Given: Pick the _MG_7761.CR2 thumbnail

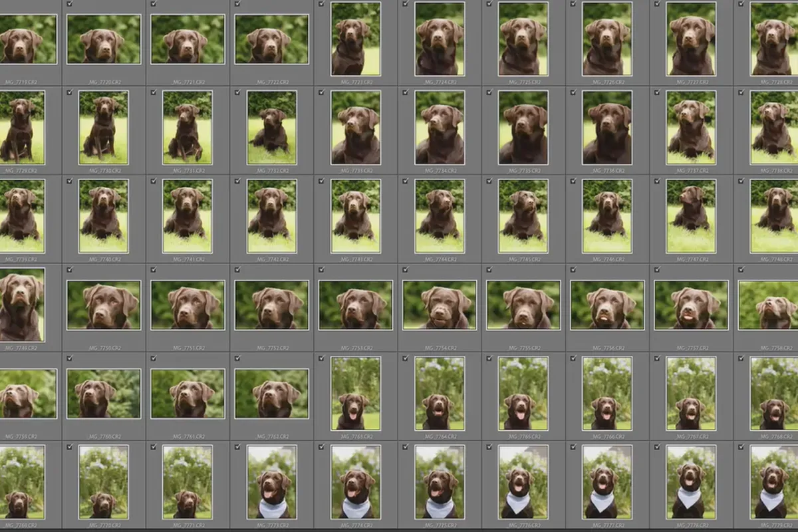Looking at the screenshot, I should [188, 394].
